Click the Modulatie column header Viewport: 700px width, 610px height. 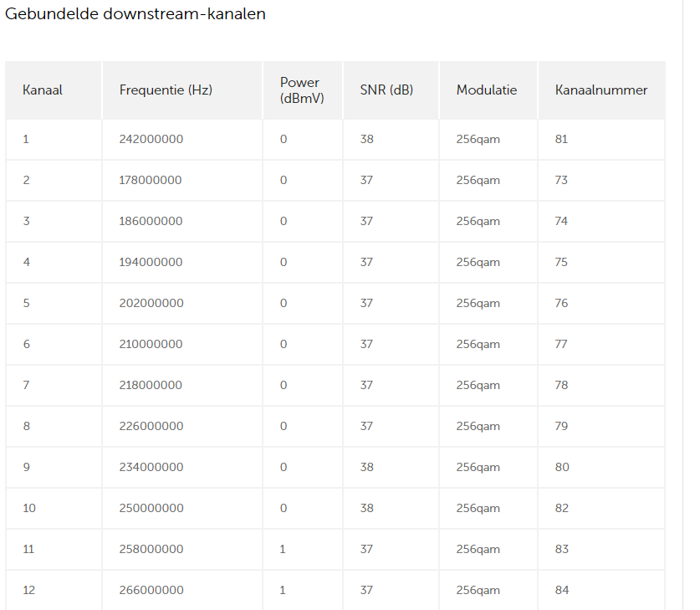(487, 90)
